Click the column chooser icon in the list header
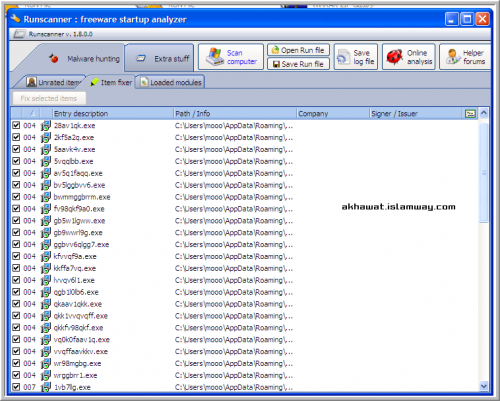The width and height of the screenshot is (500, 401). pos(470,114)
